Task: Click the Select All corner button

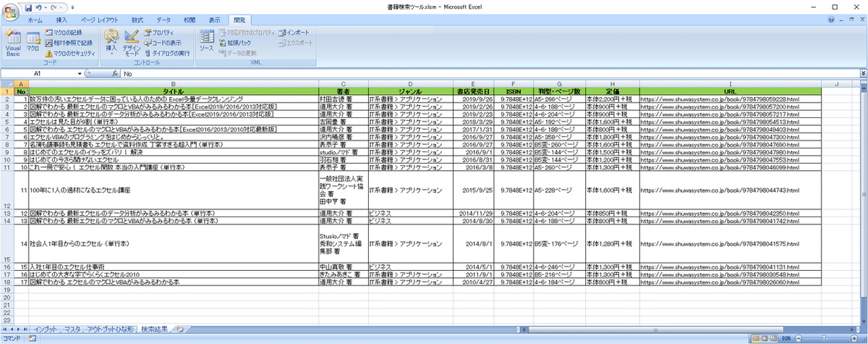Action: [7, 83]
